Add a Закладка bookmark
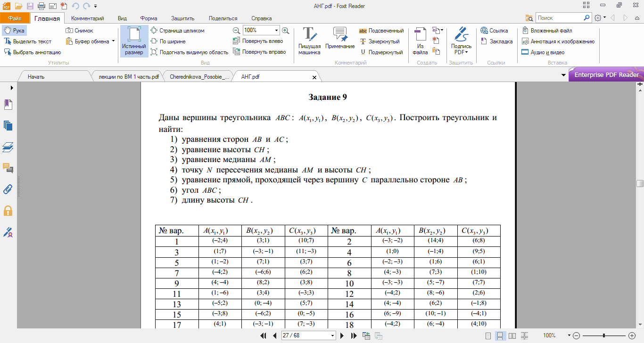Image resolution: width=644 pixels, height=343 pixels. pyautogui.click(x=497, y=41)
